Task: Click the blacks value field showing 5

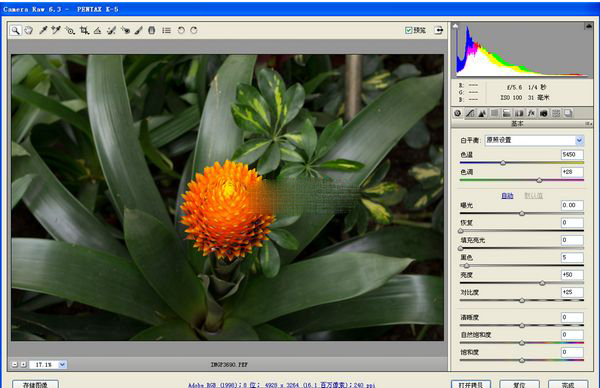Action: point(572,258)
